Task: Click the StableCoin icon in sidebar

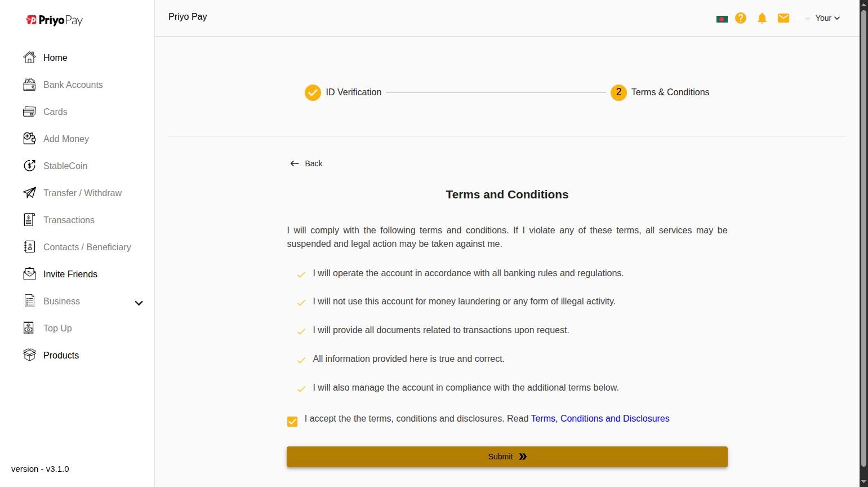Action: point(29,166)
